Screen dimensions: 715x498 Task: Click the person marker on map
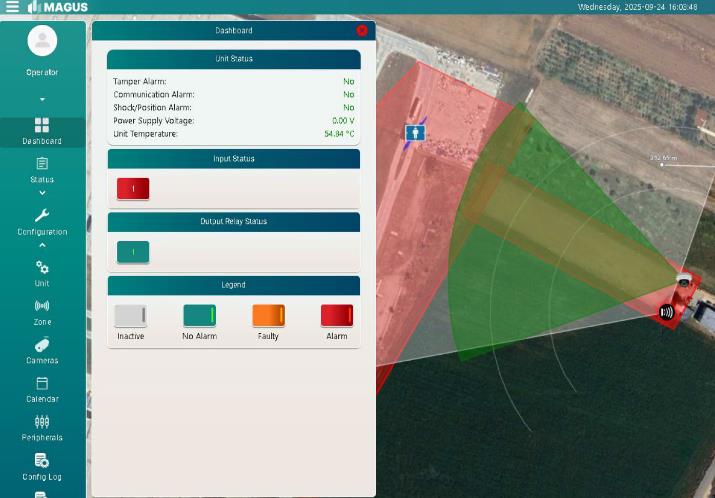pyautogui.click(x=415, y=133)
